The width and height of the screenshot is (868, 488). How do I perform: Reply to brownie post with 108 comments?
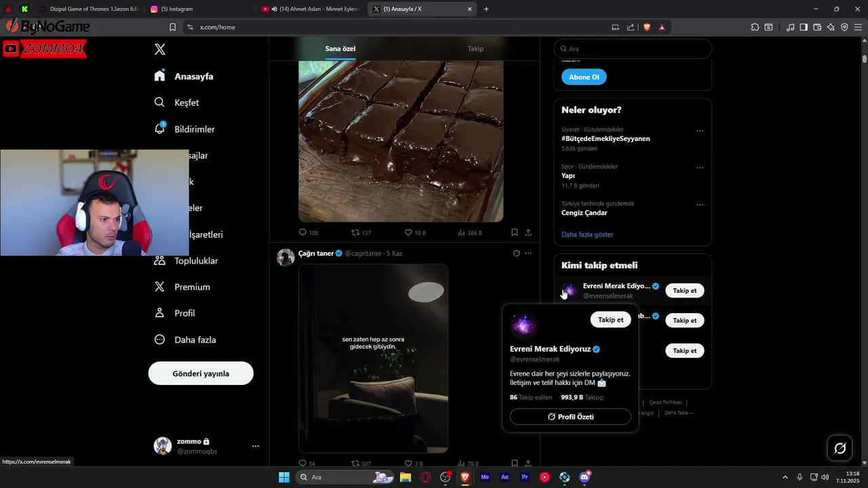(309, 232)
